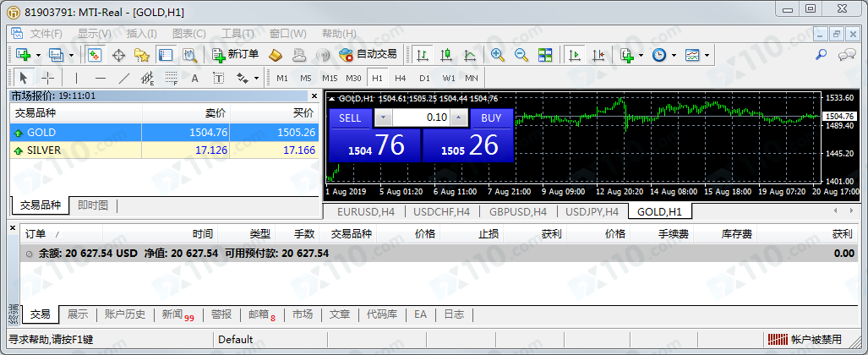Open the periodicity clock dropdown arrow

674,55
